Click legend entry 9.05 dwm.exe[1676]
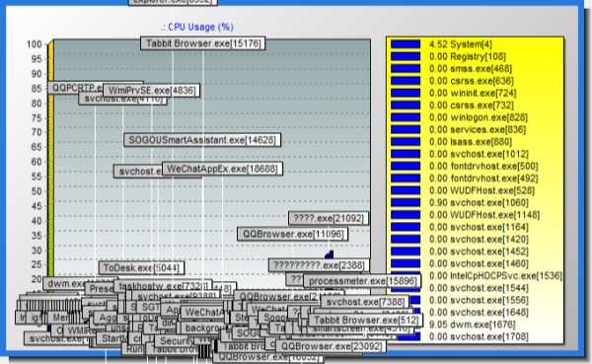Viewport: 592px width, 364px height. coord(472,325)
